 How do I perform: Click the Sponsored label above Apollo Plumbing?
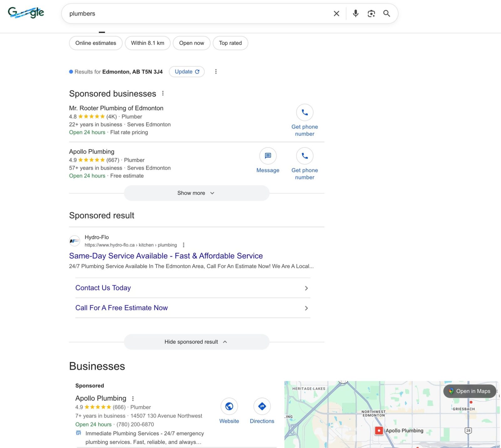[90, 386]
